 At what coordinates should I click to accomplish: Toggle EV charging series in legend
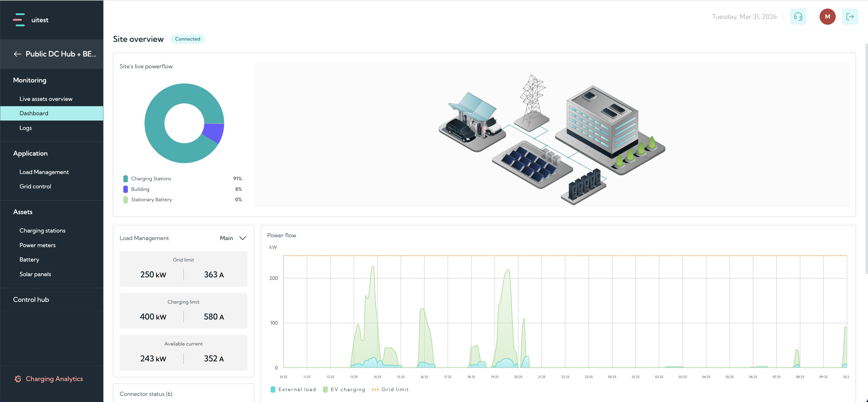tap(344, 390)
